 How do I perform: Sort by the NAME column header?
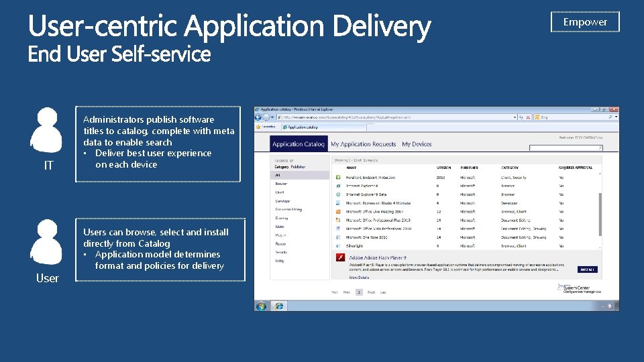coord(351,168)
